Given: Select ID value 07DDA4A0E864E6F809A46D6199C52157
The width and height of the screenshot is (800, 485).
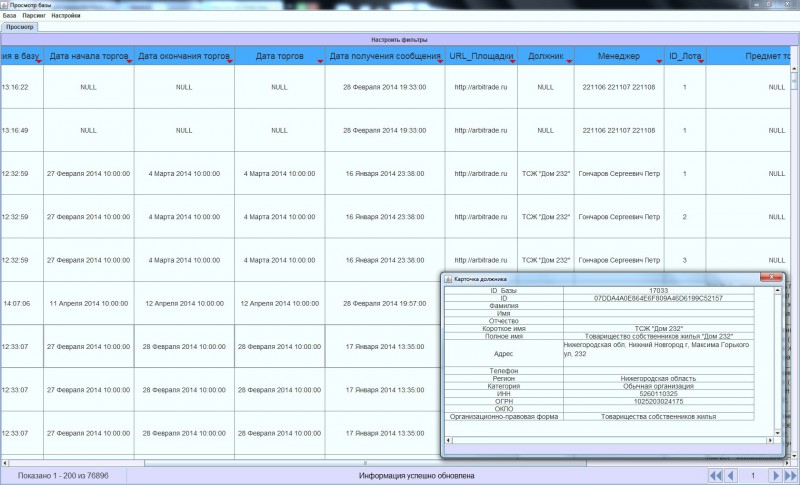Looking at the screenshot, I should pyautogui.click(x=658, y=298).
